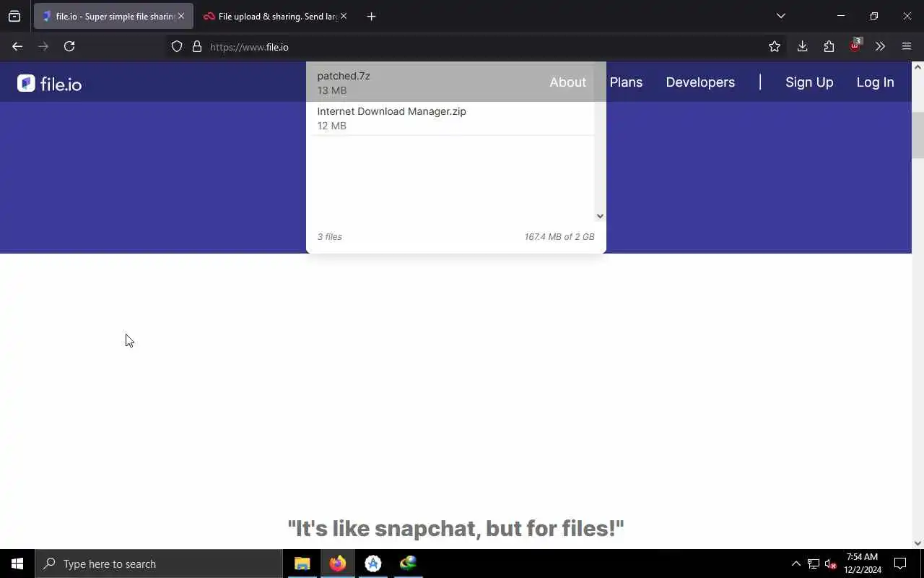Image resolution: width=924 pixels, height=578 pixels.
Task: Open the network status tray icon
Action: (814, 564)
